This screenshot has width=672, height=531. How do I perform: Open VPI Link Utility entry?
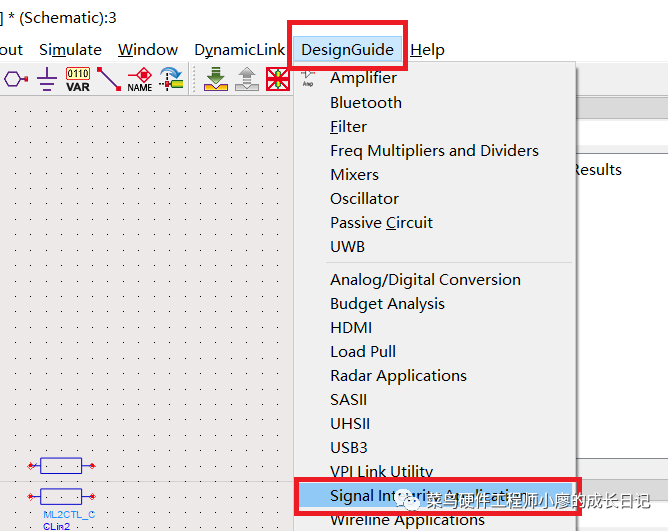pyautogui.click(x=435, y=471)
